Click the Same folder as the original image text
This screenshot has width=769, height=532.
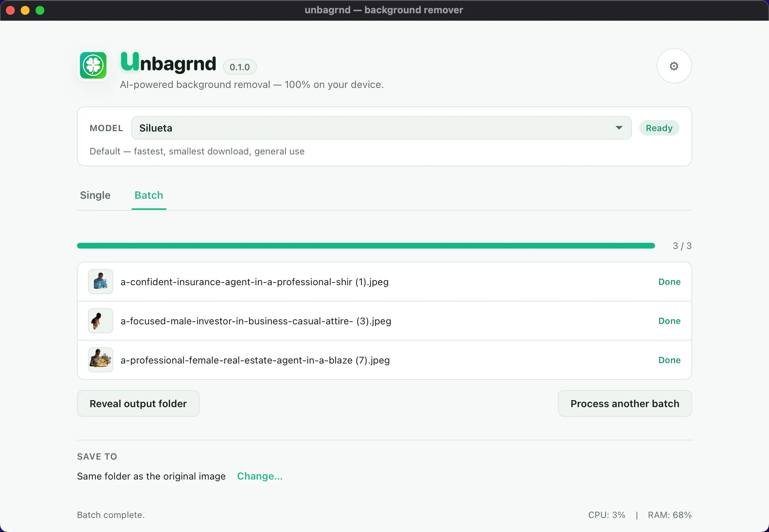click(151, 476)
